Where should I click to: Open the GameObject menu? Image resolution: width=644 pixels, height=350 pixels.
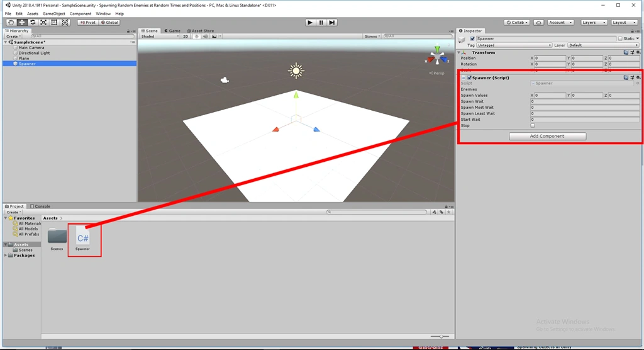(x=54, y=14)
